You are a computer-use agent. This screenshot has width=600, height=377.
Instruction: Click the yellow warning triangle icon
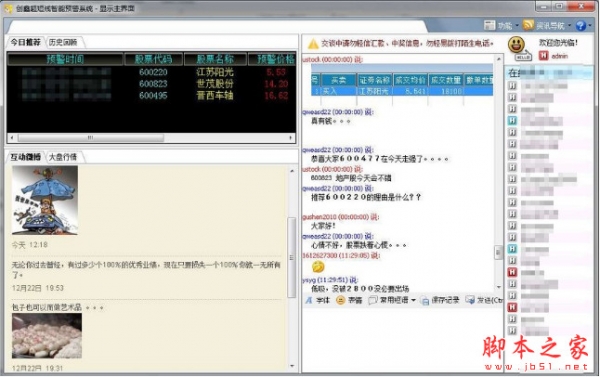click(x=313, y=44)
